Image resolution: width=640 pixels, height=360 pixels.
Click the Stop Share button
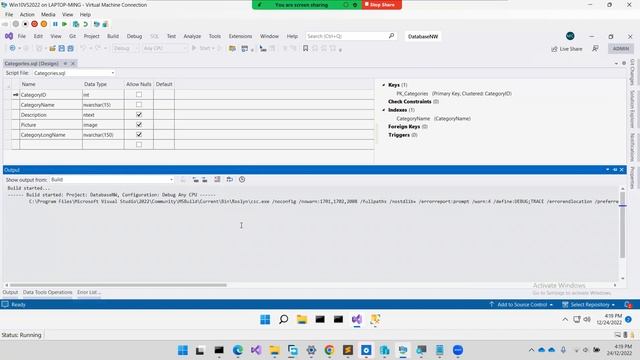pos(381,4)
